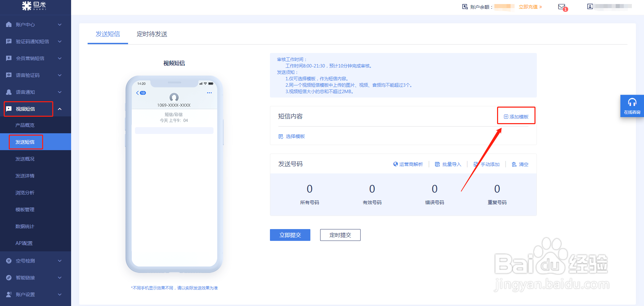The width and height of the screenshot is (644, 306).
Task: Click the 定时提交 scheduled submit button
Action: (340, 235)
